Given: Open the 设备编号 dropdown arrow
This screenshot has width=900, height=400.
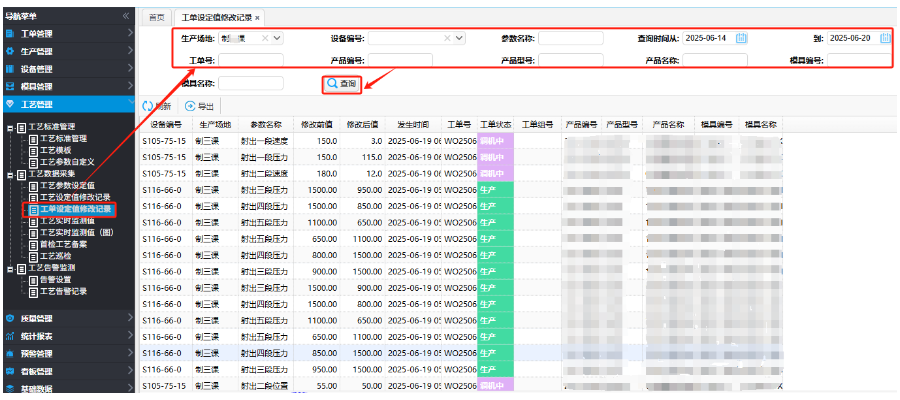Looking at the screenshot, I should (x=459, y=38).
